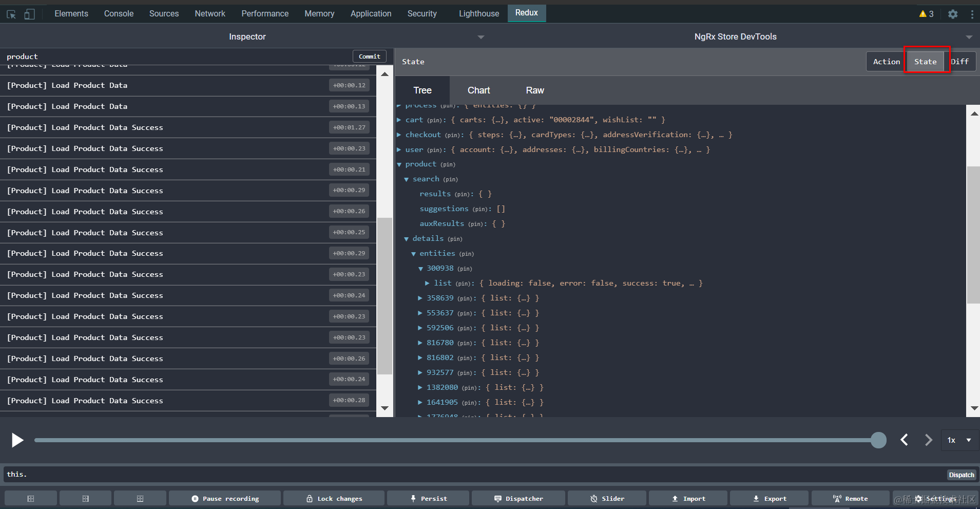
Task: Open the DevTools more options menu
Action: [x=972, y=14]
